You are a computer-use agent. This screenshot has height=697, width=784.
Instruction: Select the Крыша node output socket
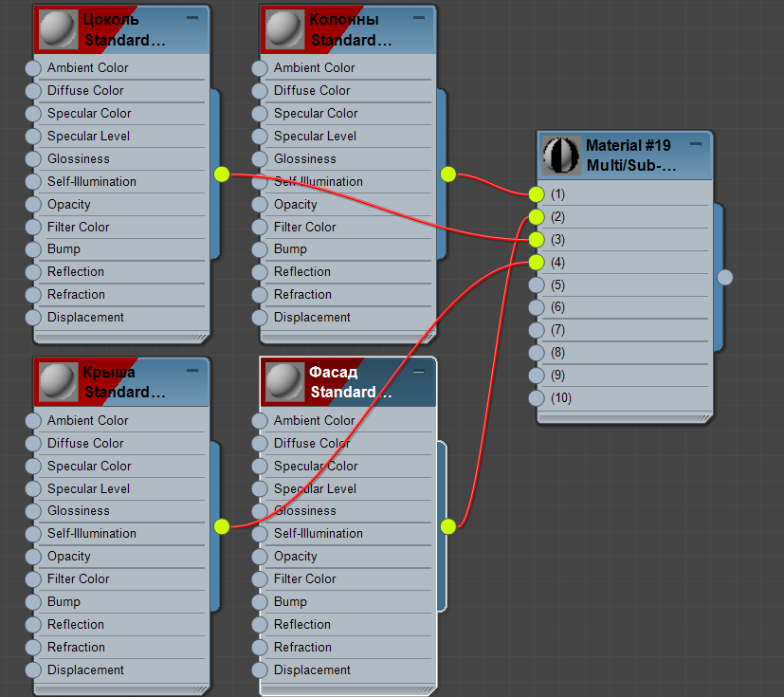click(222, 526)
